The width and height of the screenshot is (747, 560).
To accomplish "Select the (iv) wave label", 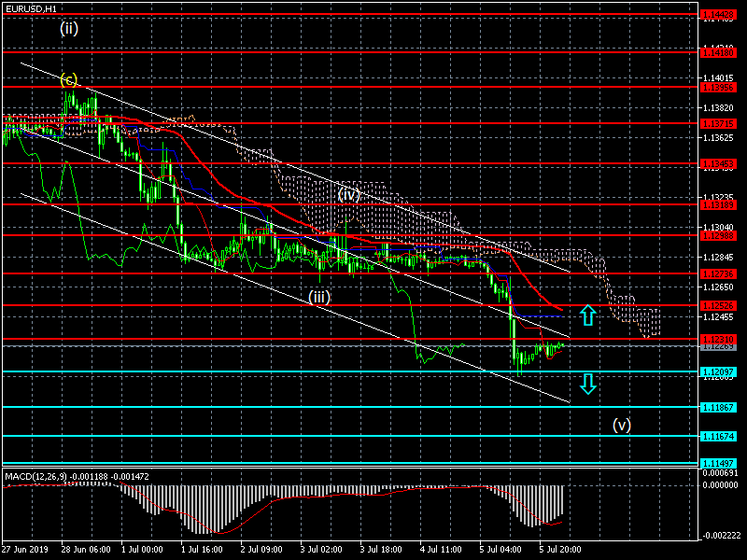I will point(348,194).
